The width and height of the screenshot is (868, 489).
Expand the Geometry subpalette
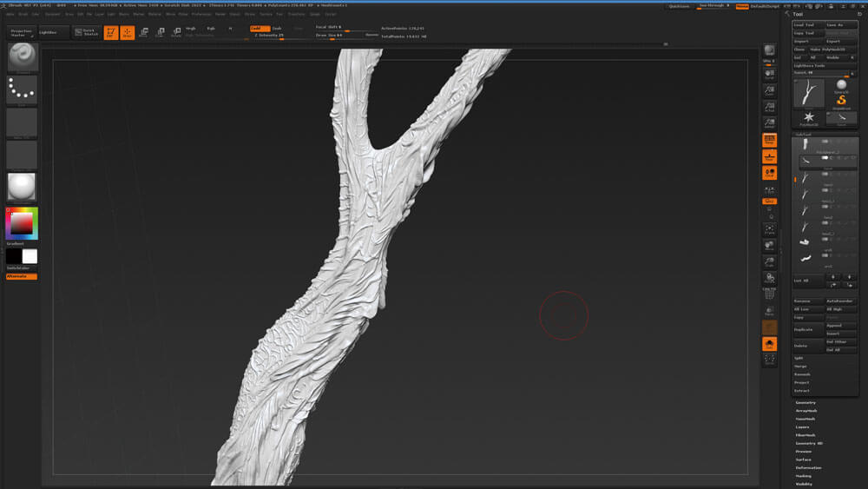point(806,403)
